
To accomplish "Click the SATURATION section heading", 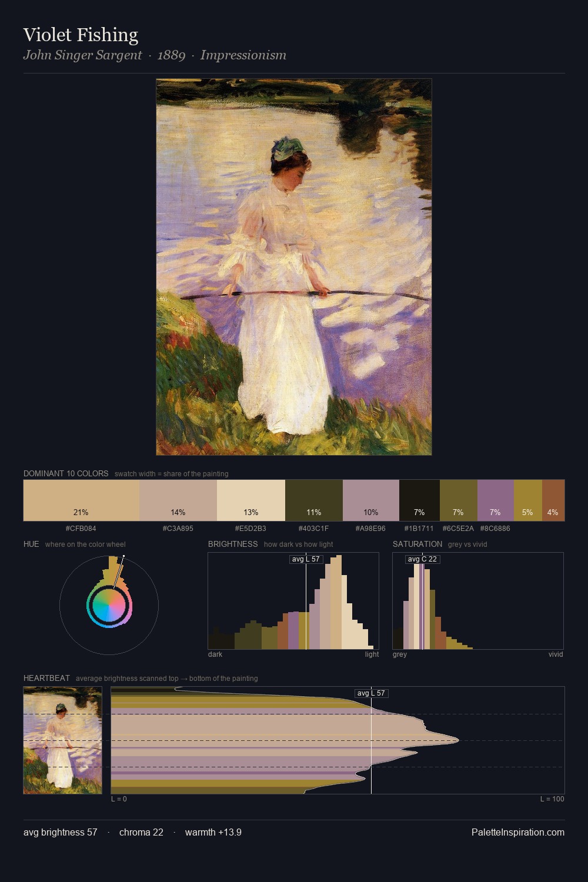I will [417, 544].
